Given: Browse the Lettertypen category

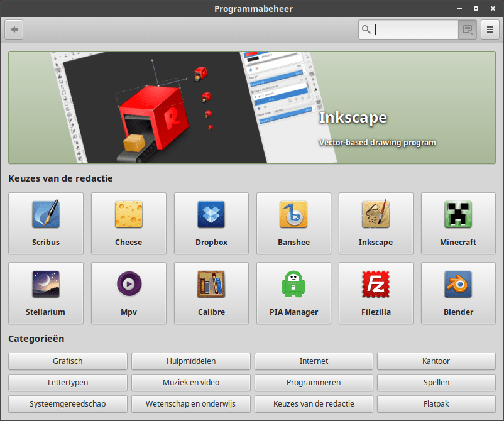Looking at the screenshot, I should 68,383.
